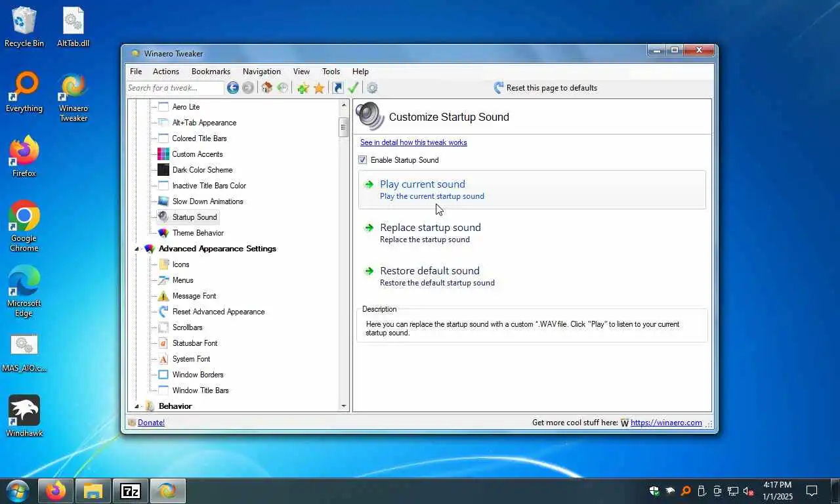Click the create shortcut arrow toolbar icon
The width and height of the screenshot is (840, 504).
click(x=337, y=88)
